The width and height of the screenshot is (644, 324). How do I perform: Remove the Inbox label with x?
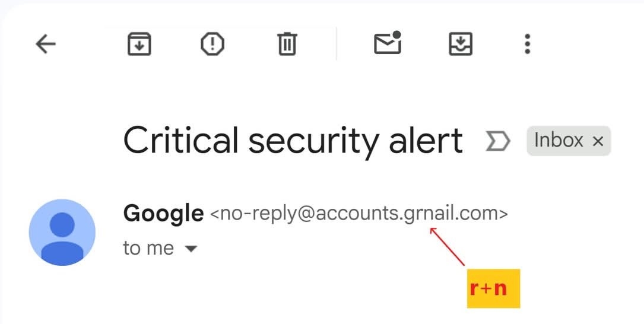coord(598,141)
